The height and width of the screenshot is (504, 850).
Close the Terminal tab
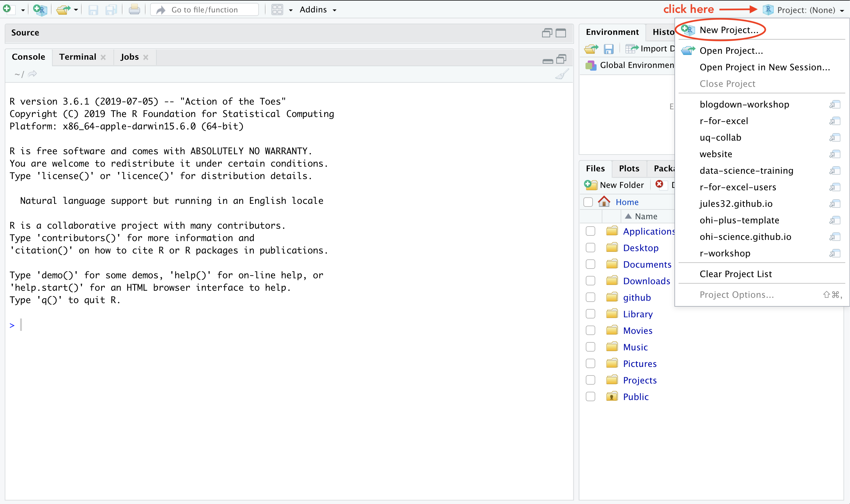coord(103,57)
